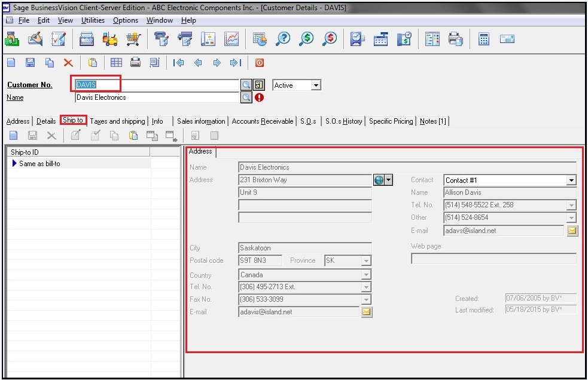Expand the Fax No. dropdown
This screenshot has width=588, height=380.
[366, 299]
